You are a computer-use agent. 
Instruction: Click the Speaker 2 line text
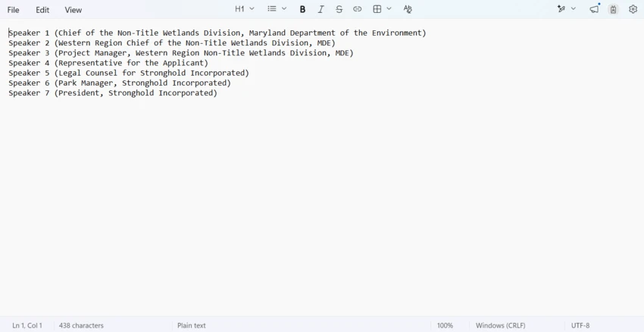click(x=172, y=42)
